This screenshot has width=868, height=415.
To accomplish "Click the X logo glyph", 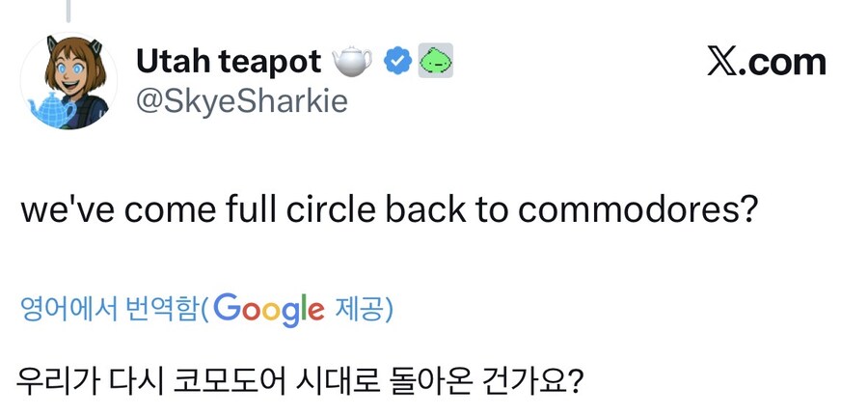I will point(723,62).
